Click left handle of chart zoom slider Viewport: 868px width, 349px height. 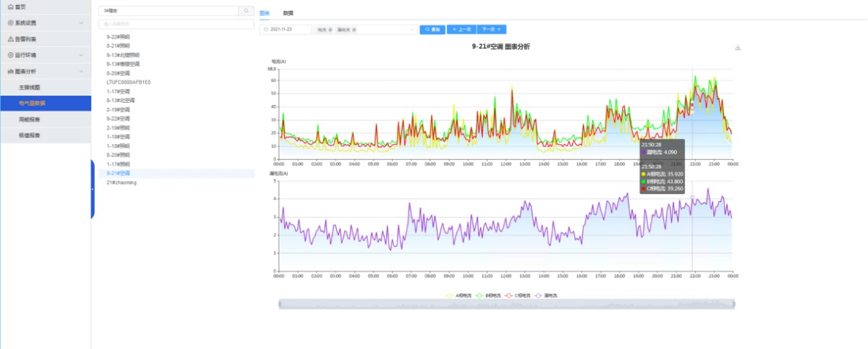click(279, 304)
